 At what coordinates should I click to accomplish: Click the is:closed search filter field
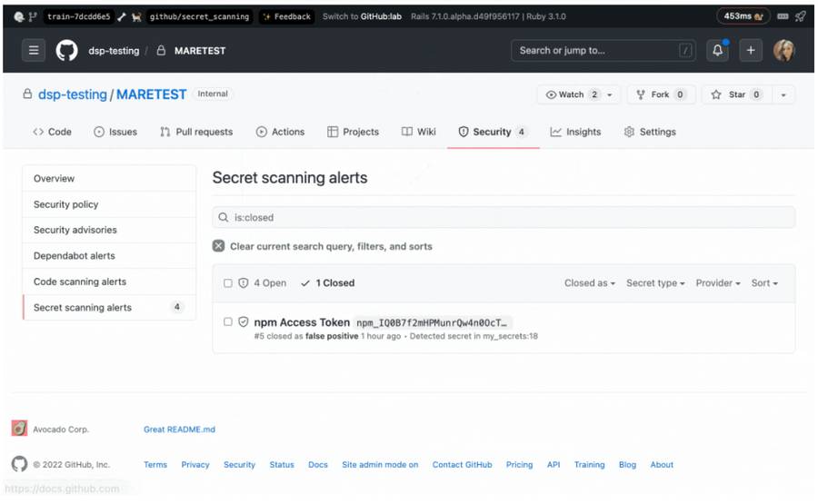point(504,217)
